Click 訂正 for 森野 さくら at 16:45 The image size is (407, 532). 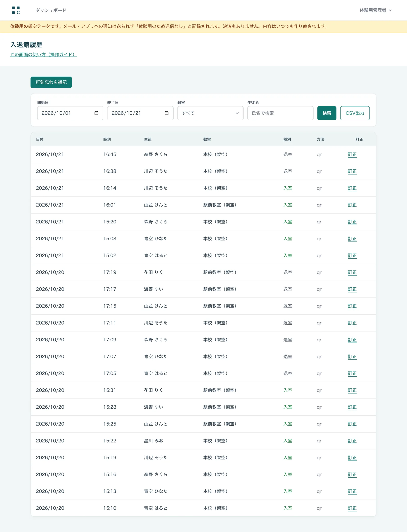(x=352, y=155)
